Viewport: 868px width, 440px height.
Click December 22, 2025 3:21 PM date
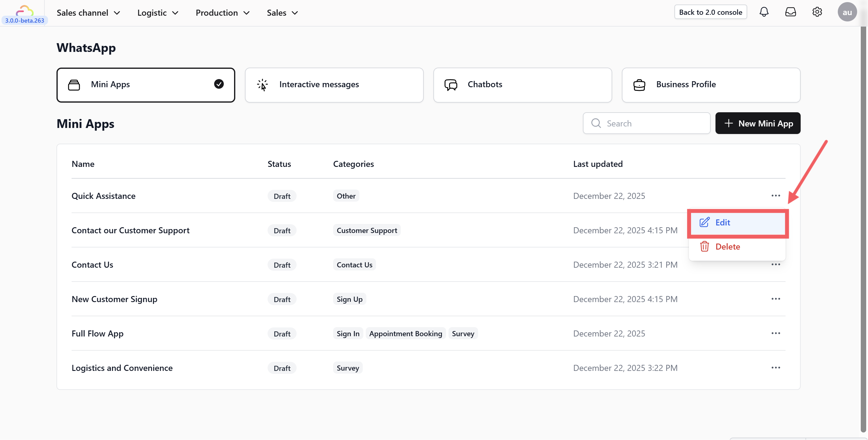pos(625,265)
